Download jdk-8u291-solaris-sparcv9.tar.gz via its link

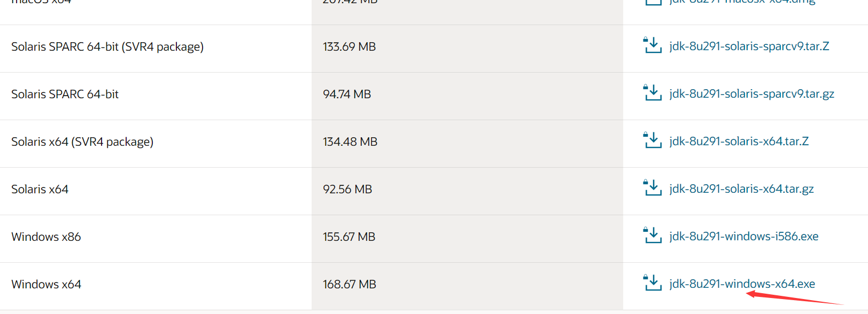751,94
